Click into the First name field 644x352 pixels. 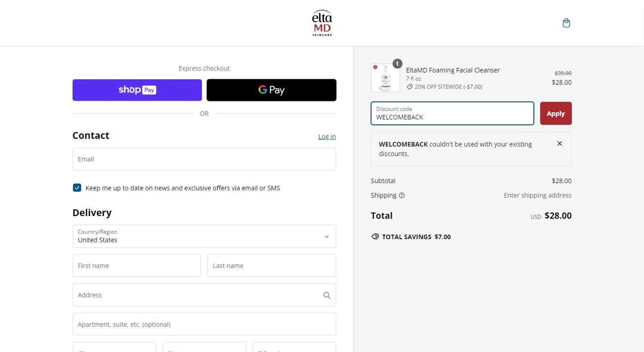137,266
